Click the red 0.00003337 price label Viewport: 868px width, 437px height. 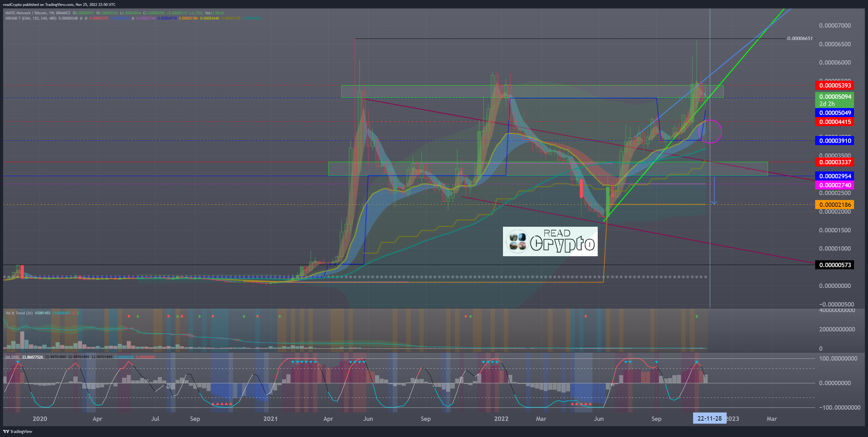click(834, 162)
